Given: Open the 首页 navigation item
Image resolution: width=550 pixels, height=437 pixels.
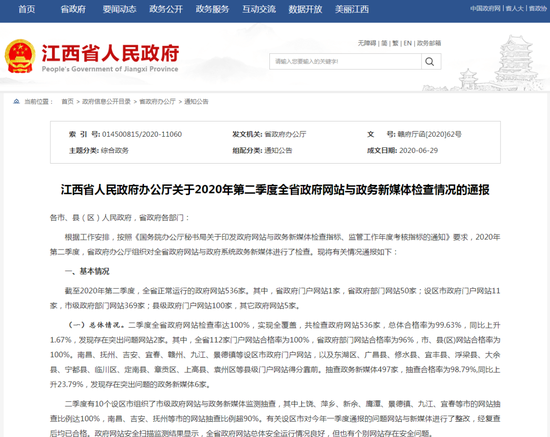Looking at the screenshot, I should [x=27, y=9].
